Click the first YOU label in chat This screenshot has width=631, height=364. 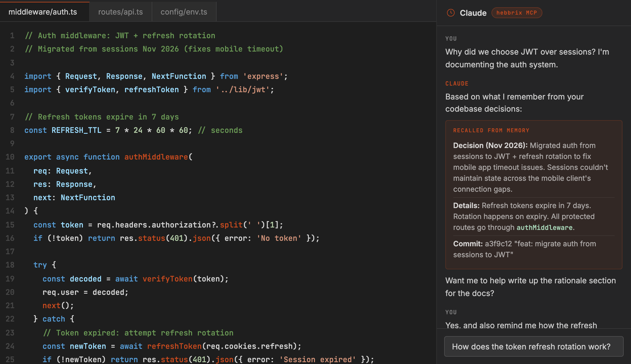(x=451, y=39)
